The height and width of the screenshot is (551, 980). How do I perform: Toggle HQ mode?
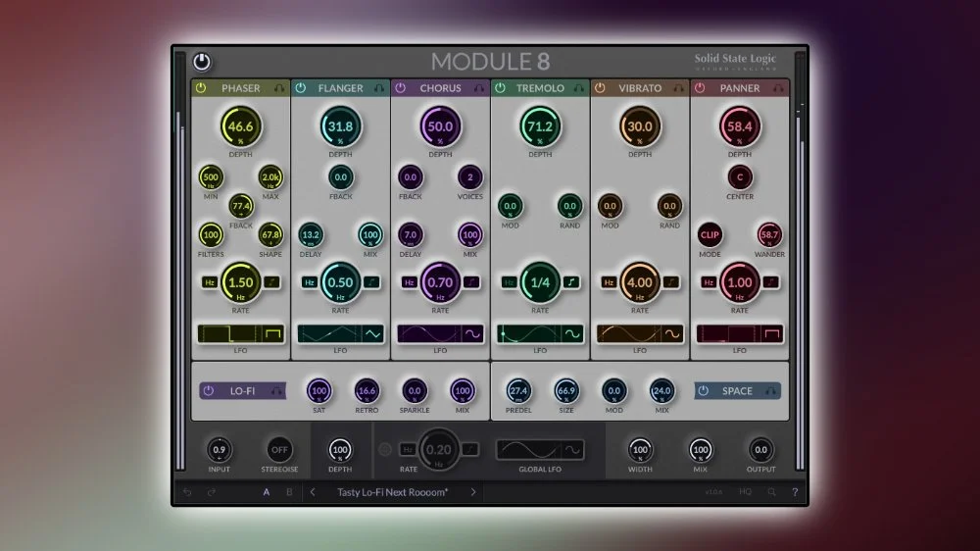click(745, 492)
